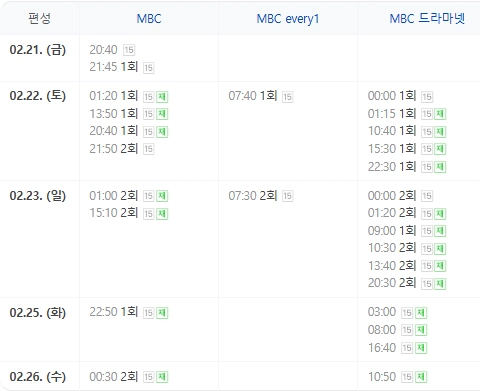Click the 15 rating icon beside 21:50 2회
This screenshot has height=391, width=480.
point(148,149)
